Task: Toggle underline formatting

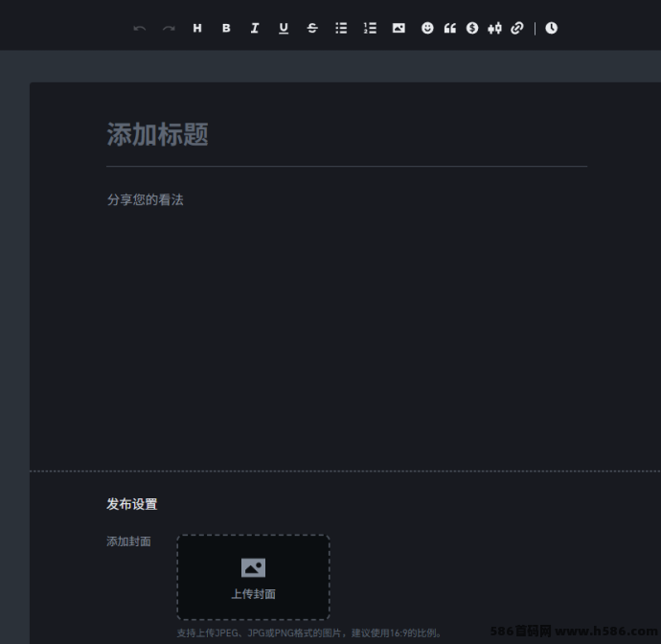Action: [x=284, y=28]
